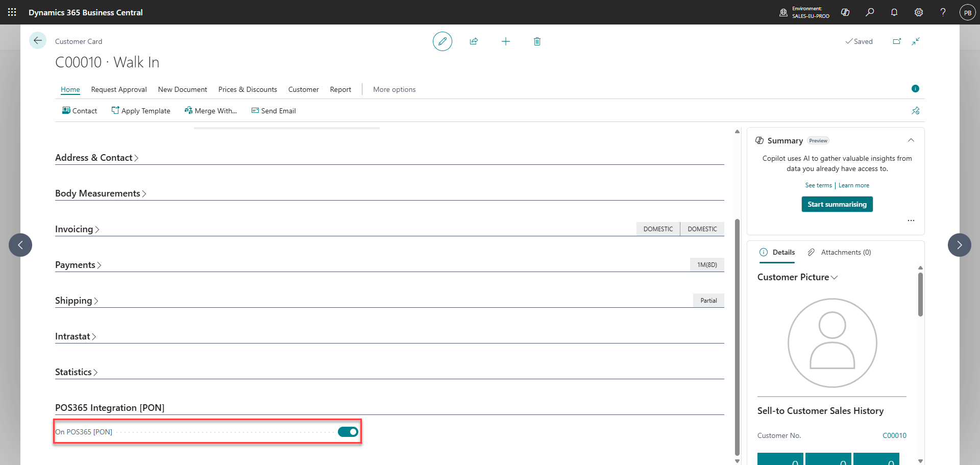The image size is (980, 465).
Task: Open the search magnifier icon
Action: pyautogui.click(x=870, y=12)
